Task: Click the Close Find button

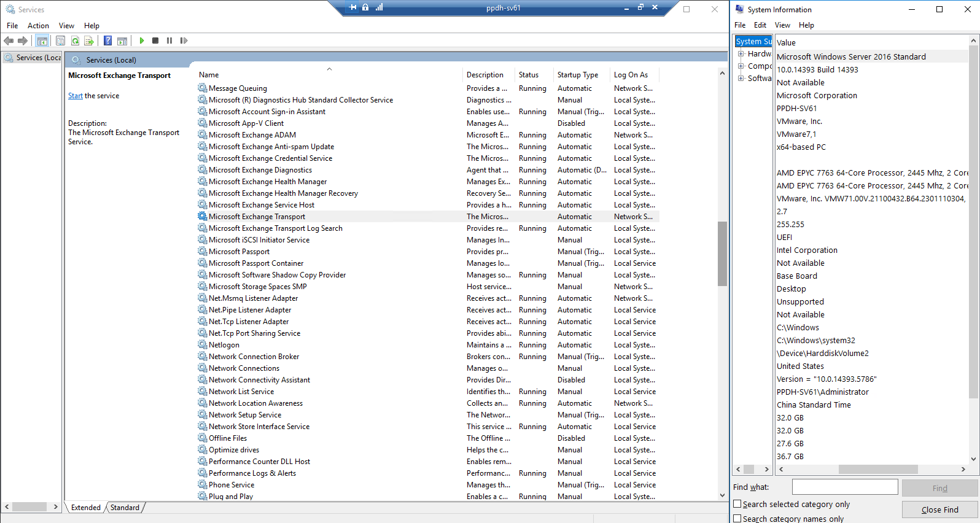Action: point(939,509)
